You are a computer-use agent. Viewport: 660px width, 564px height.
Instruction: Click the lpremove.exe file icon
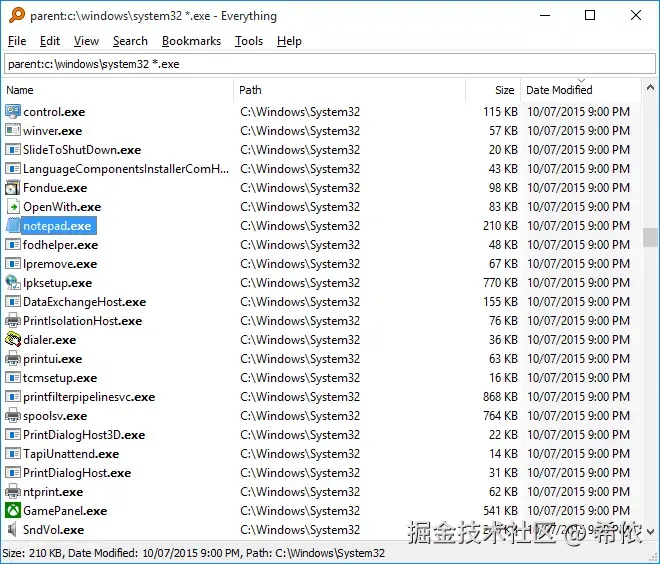pos(13,264)
